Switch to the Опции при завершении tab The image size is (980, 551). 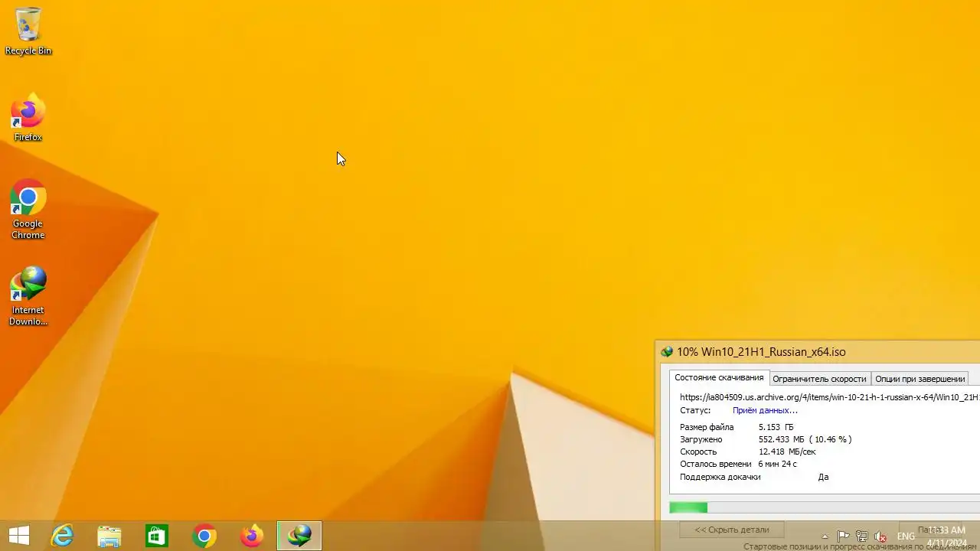920,379
